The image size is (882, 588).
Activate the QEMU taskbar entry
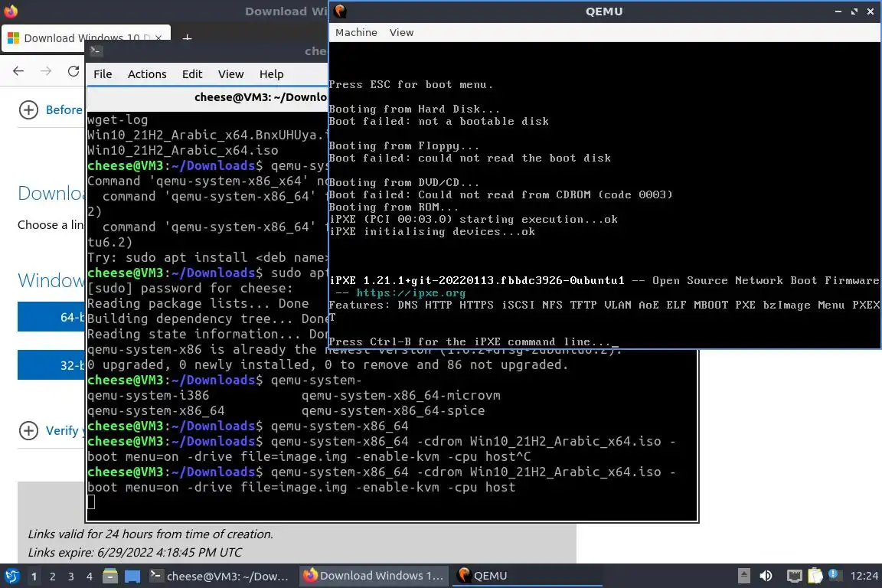pyautogui.click(x=527, y=576)
